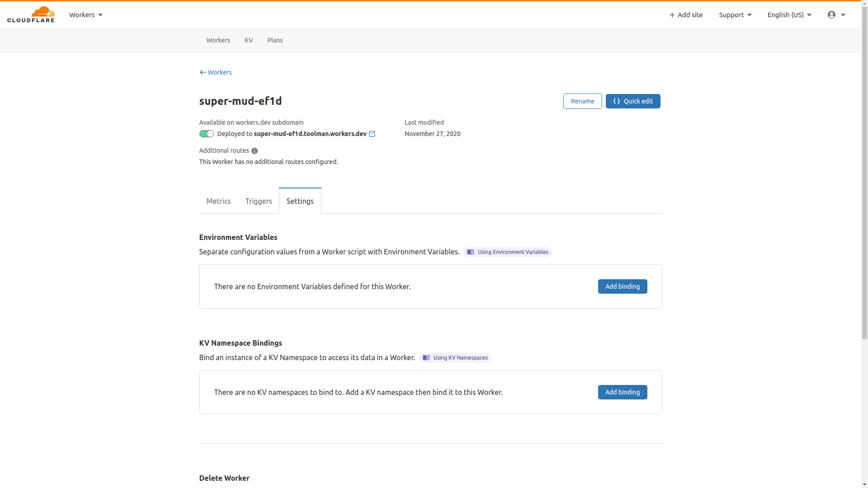Viewport: 868px width, 488px height.
Task: Open external link icon next to workers.dev URL
Action: [372, 134]
